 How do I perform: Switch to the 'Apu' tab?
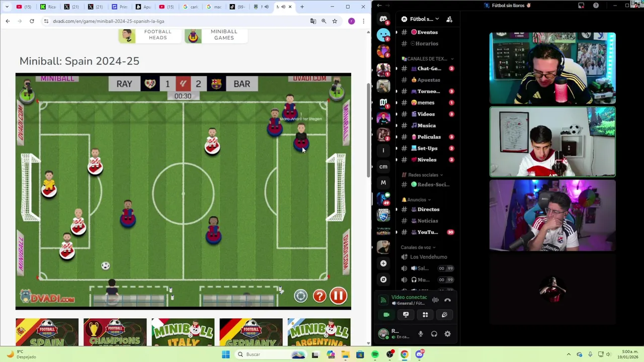tap(143, 7)
